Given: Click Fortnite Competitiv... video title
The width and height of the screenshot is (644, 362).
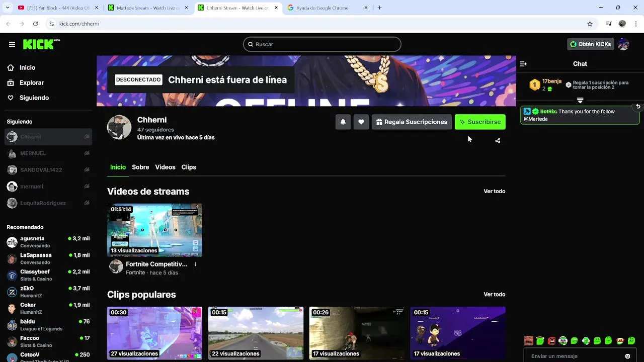Looking at the screenshot, I should click(156, 264).
